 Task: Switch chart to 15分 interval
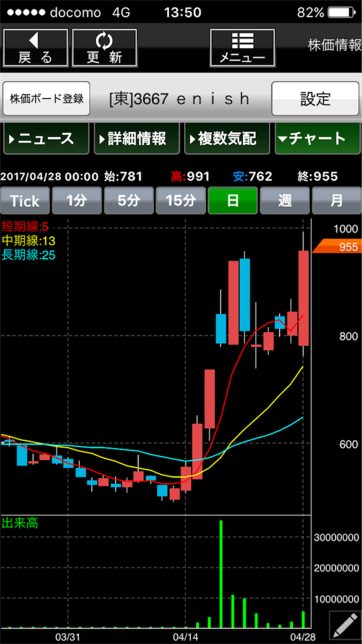click(180, 201)
